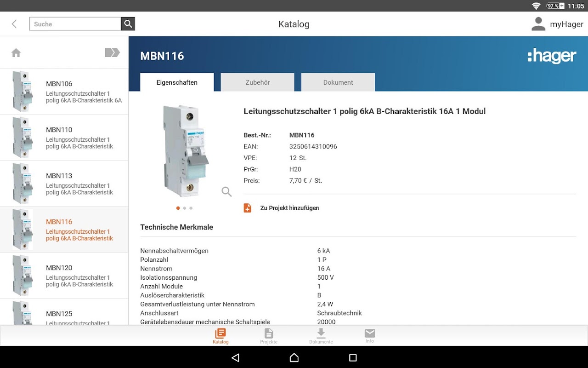This screenshot has height=368, width=588.
Task: Switch to the Eigenschaften tab
Action: [x=177, y=82]
